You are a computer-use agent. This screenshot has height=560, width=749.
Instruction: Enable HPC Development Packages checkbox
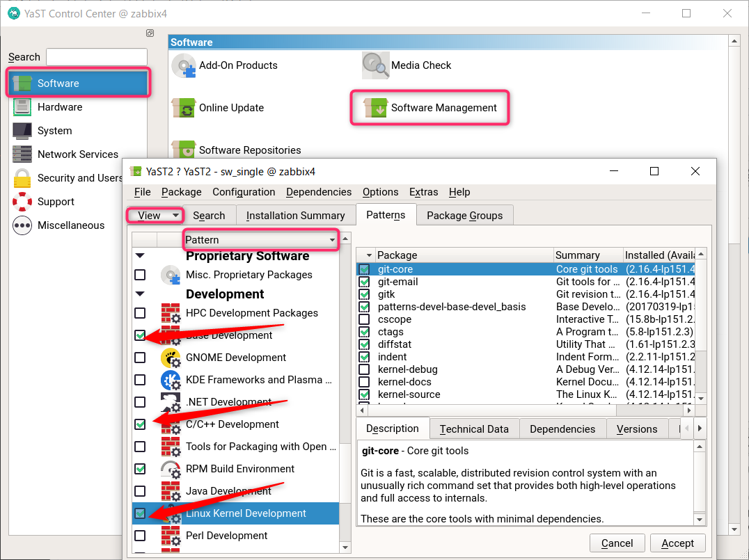pyautogui.click(x=140, y=313)
